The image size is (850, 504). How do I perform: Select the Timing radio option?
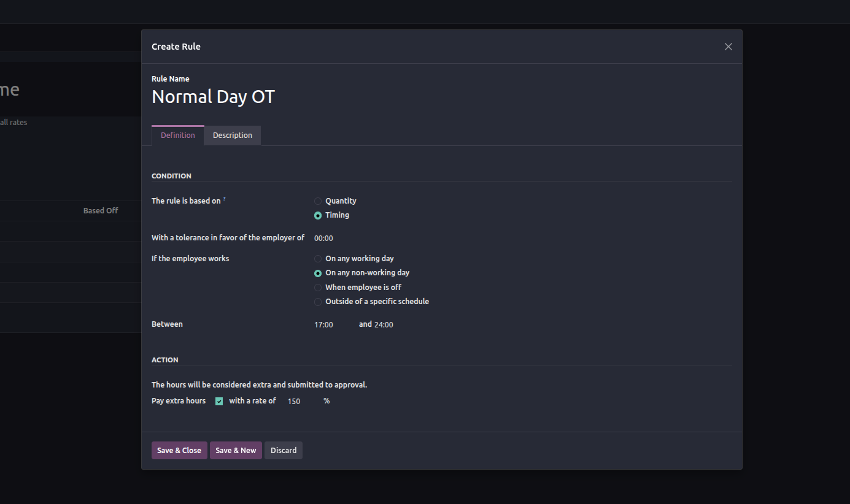pos(318,215)
